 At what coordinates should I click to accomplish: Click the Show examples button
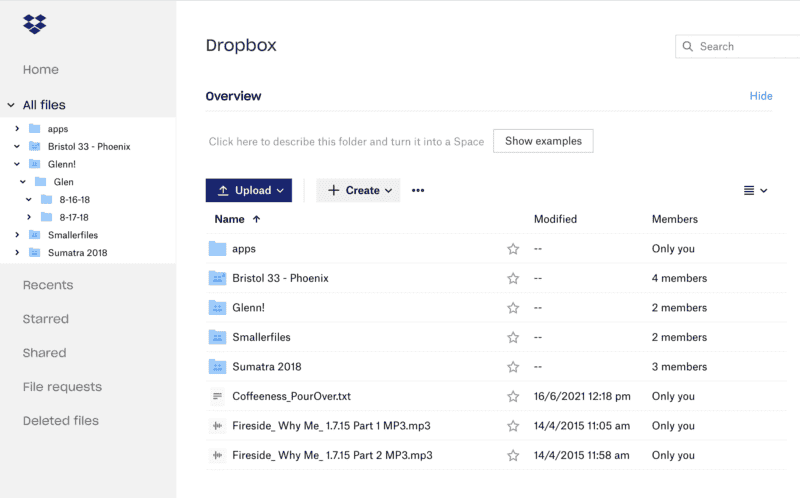pyautogui.click(x=543, y=141)
